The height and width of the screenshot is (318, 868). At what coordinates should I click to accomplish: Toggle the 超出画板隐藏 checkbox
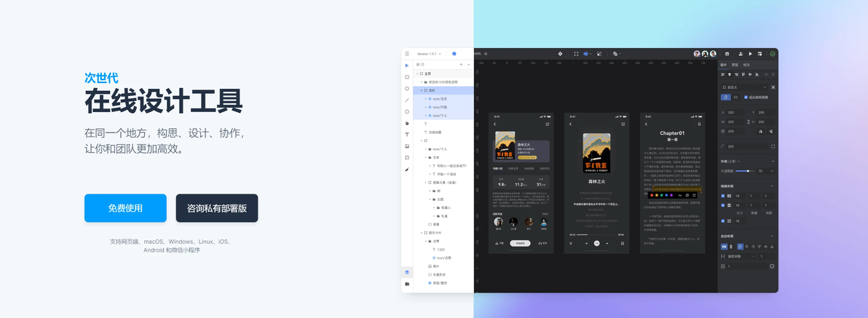(746, 97)
